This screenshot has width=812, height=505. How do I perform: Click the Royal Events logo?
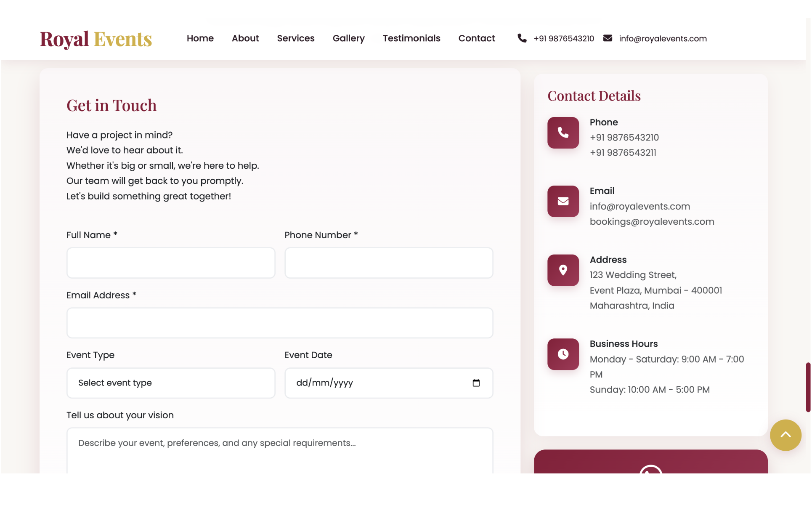pos(96,39)
